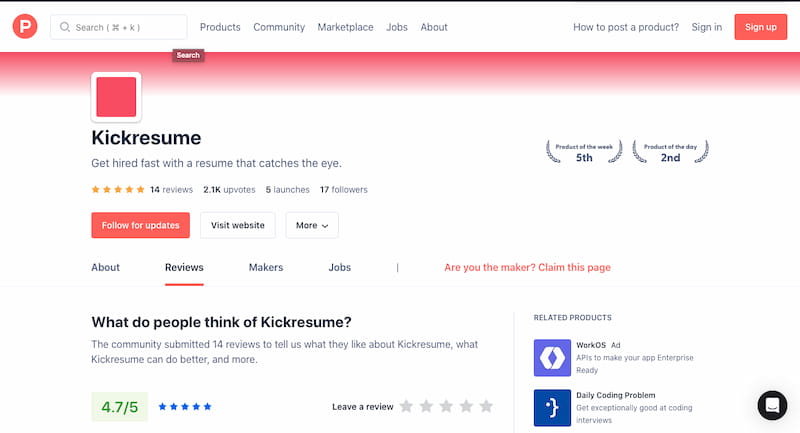Rate one star in Leave a review
The image size is (800, 433).
click(406, 406)
